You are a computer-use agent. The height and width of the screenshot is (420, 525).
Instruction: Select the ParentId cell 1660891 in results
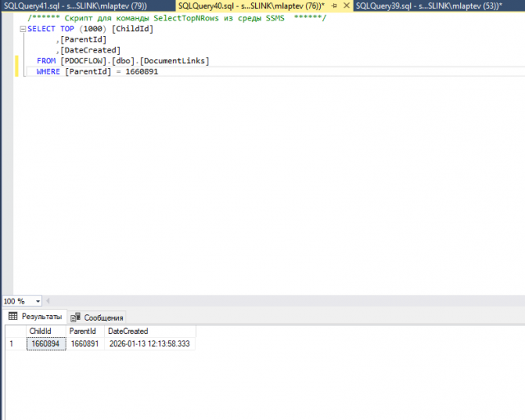(85, 344)
